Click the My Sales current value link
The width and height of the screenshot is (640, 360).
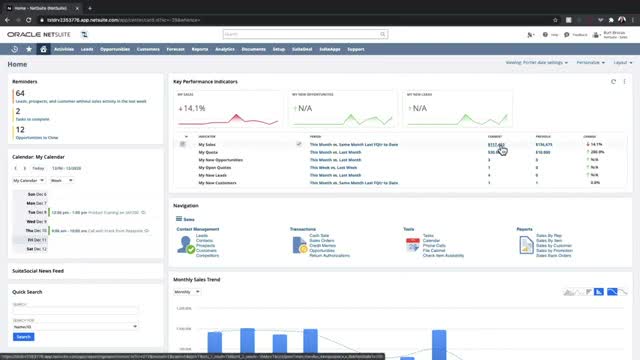click(496, 144)
